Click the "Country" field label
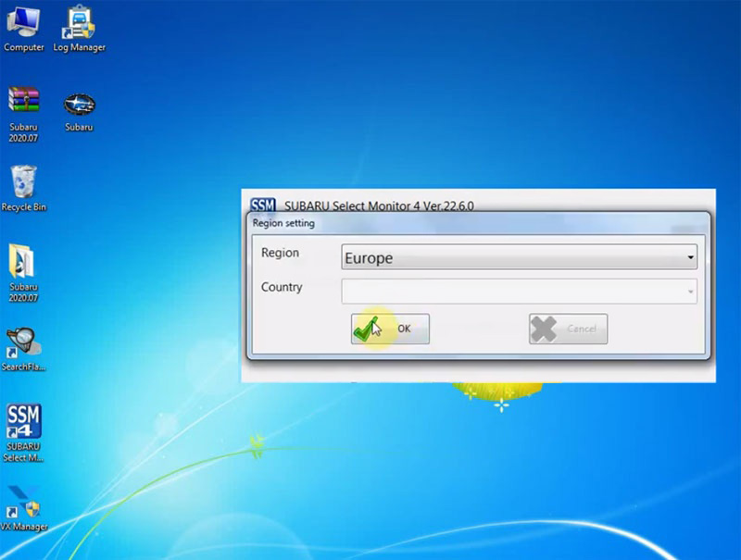This screenshot has height=560, width=741. click(282, 287)
